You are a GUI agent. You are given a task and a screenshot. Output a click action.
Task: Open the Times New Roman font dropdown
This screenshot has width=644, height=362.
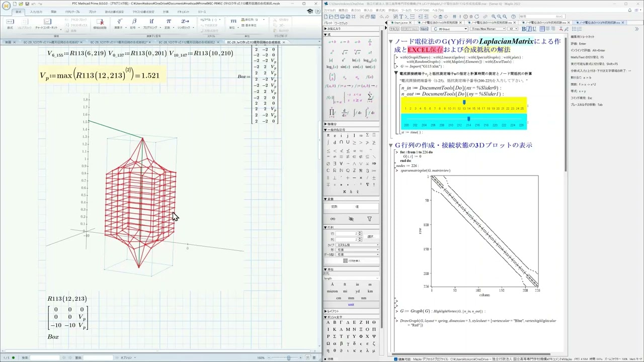(x=488, y=29)
